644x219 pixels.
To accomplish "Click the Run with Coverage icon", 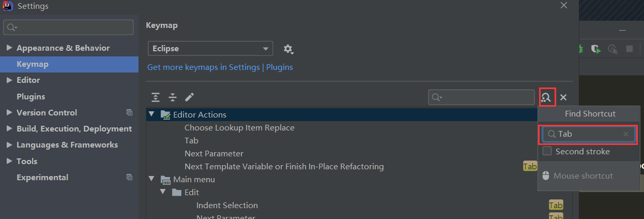I will coord(596,49).
